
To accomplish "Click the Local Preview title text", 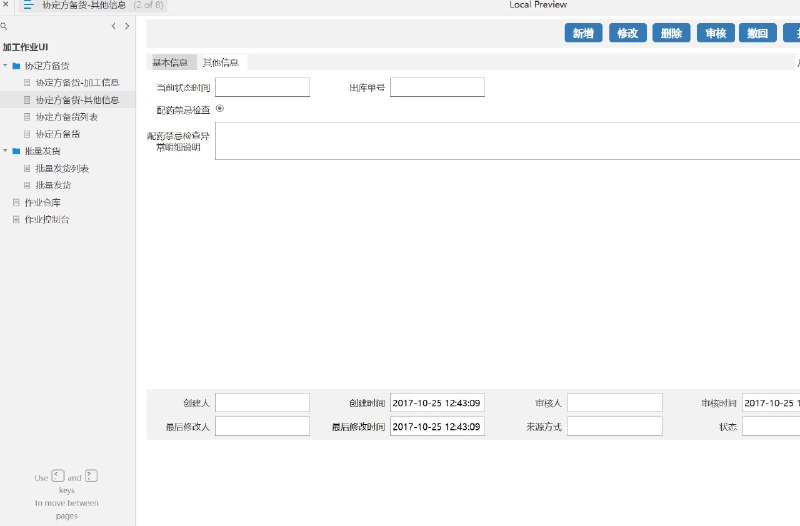I will [x=538, y=5].
